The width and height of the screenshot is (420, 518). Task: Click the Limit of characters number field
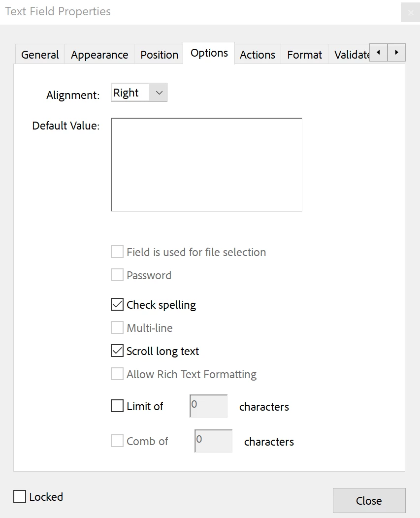click(x=208, y=406)
